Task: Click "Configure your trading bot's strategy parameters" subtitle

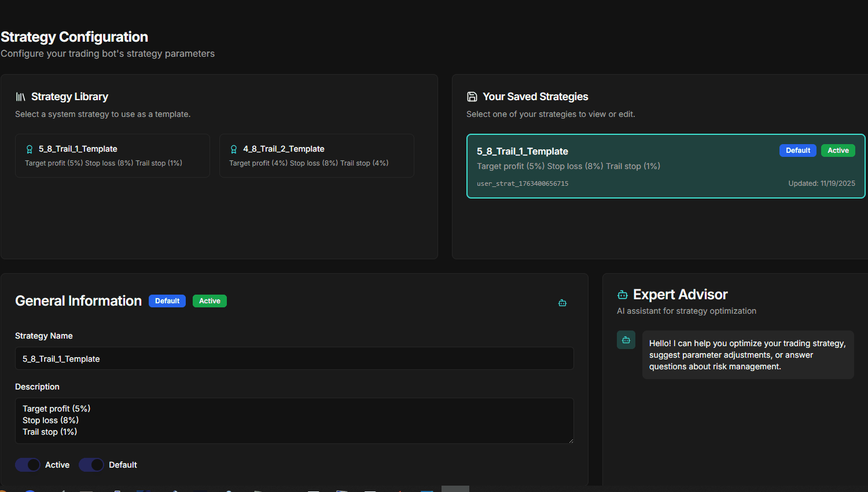Action: (x=108, y=53)
